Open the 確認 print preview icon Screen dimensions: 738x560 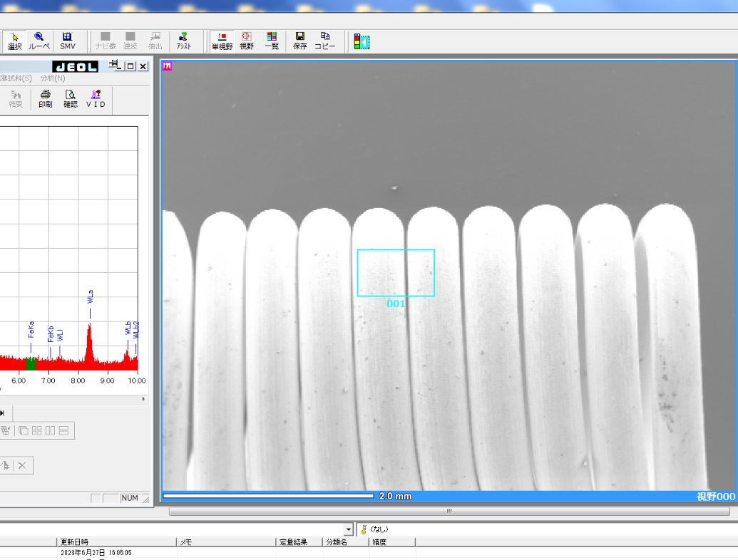[x=70, y=99]
